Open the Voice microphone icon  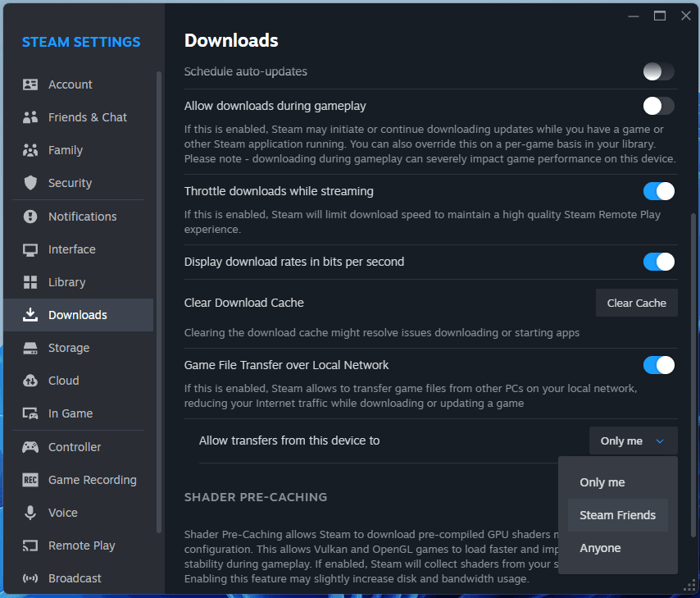(30, 513)
